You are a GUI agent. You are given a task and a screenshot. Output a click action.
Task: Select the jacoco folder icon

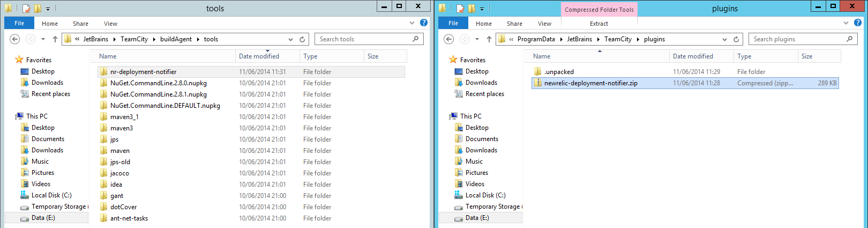[104, 173]
